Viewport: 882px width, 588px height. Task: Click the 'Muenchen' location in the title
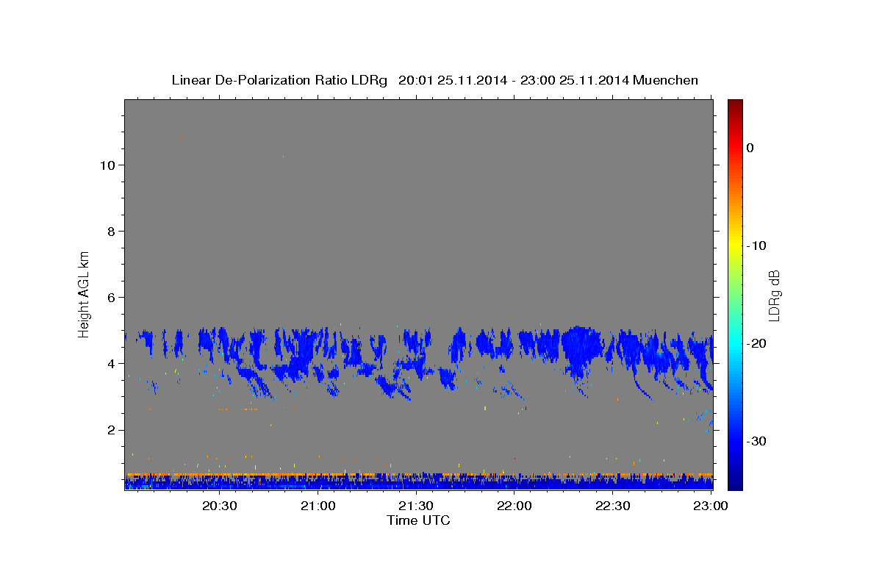(x=664, y=80)
